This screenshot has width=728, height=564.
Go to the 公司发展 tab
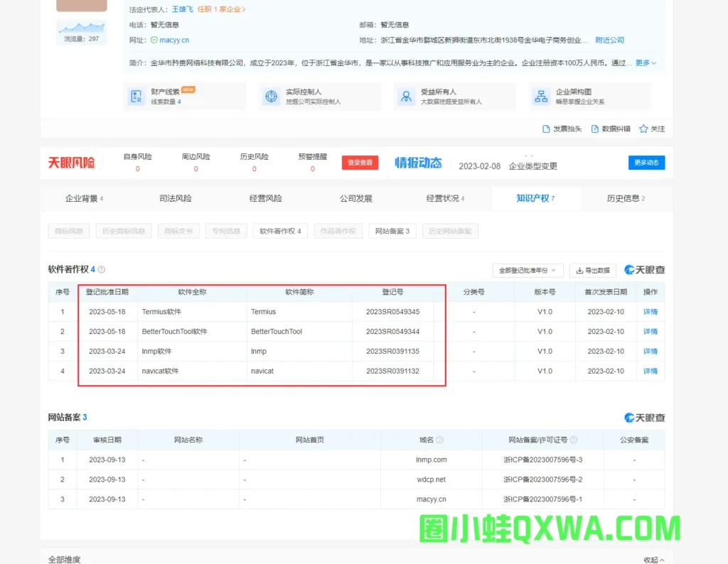356,198
